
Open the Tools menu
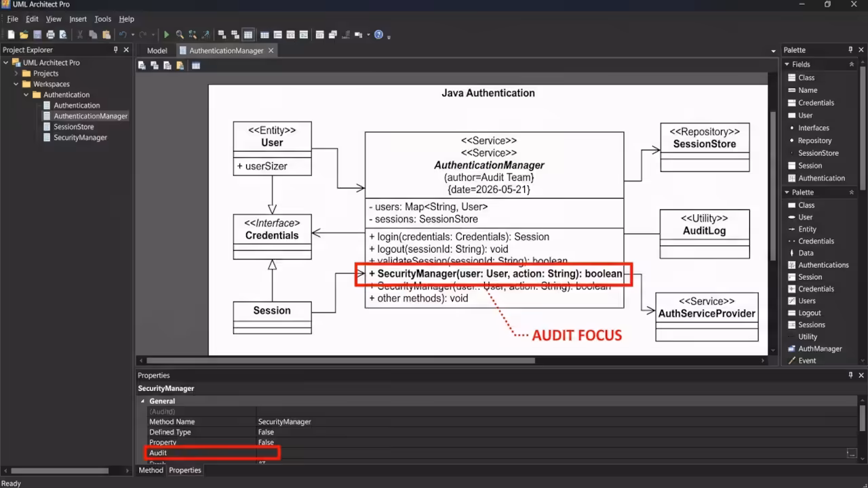pyautogui.click(x=102, y=19)
